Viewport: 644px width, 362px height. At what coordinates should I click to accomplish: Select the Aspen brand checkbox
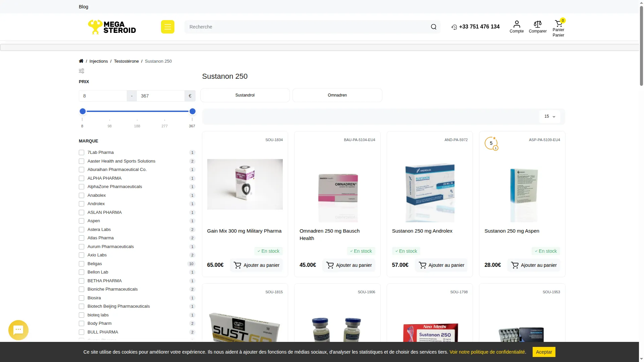82,221
